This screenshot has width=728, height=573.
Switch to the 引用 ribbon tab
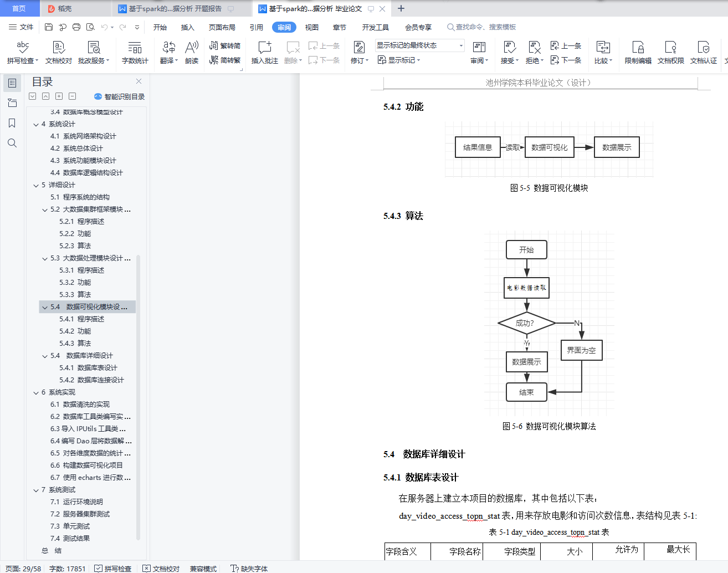click(257, 27)
